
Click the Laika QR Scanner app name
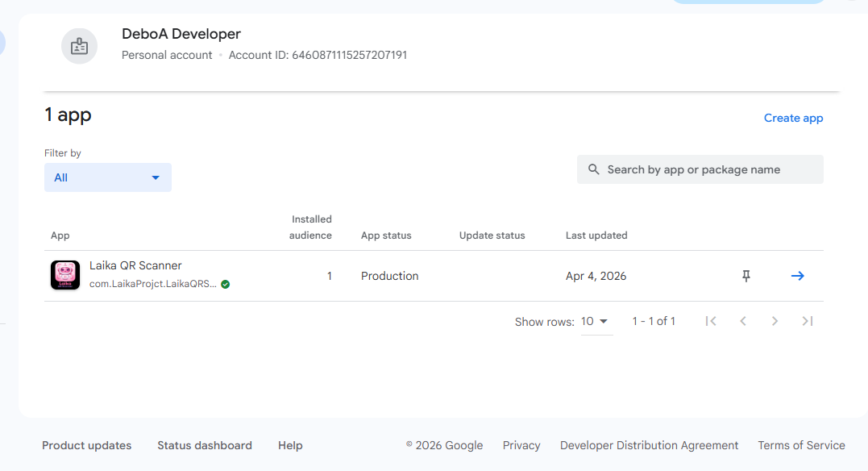135,265
